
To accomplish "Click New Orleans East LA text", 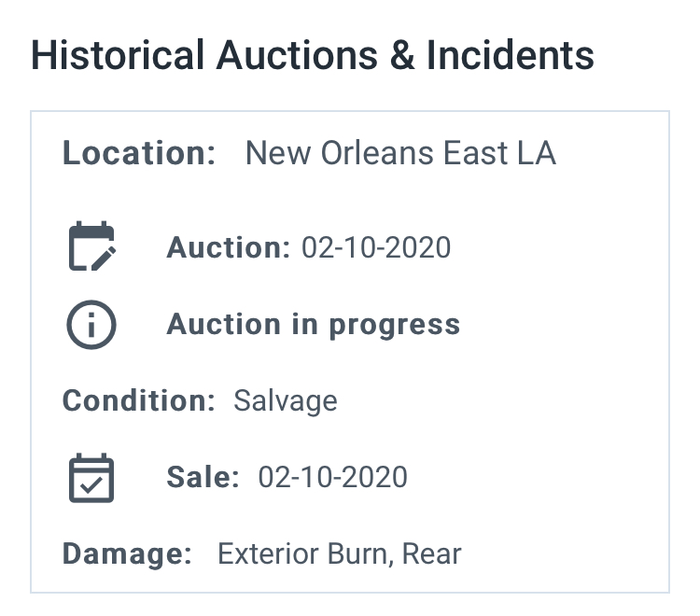I will click(x=400, y=153).
